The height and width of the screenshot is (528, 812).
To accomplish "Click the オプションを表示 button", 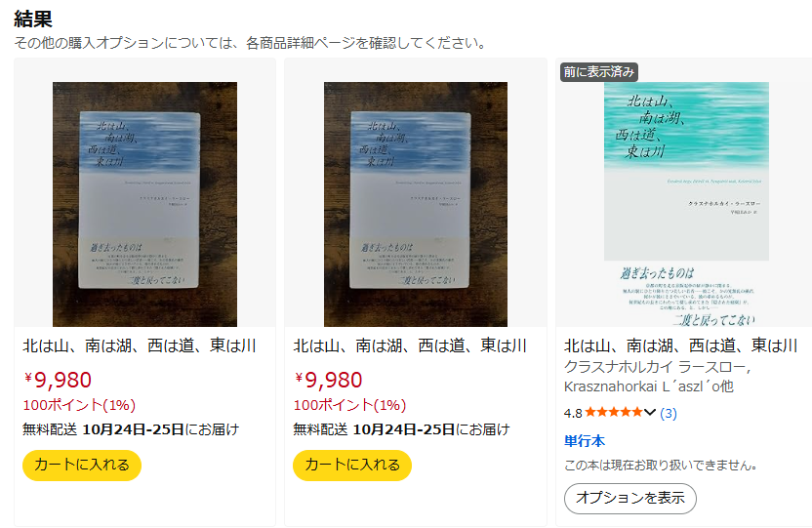I will (630, 498).
